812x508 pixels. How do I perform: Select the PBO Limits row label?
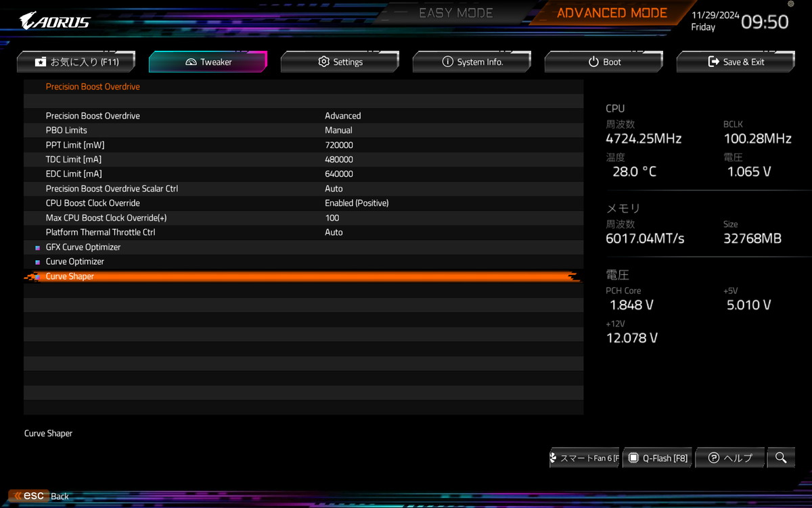click(x=66, y=130)
